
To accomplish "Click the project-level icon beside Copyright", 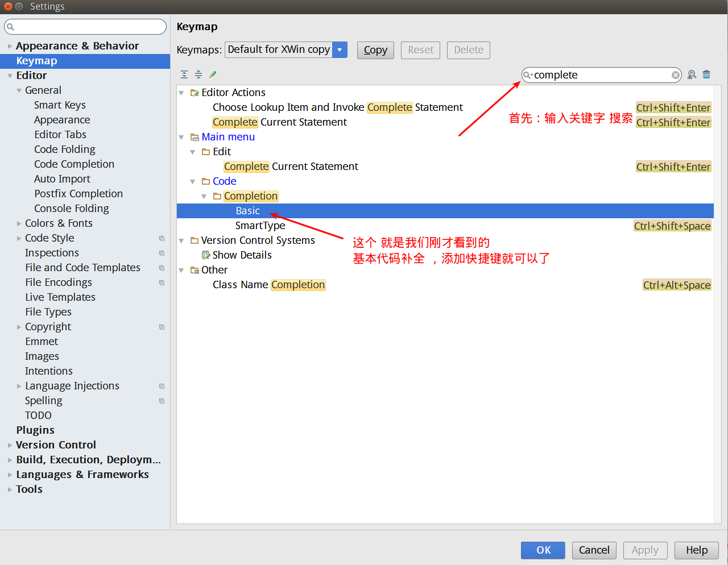I will pos(162,327).
